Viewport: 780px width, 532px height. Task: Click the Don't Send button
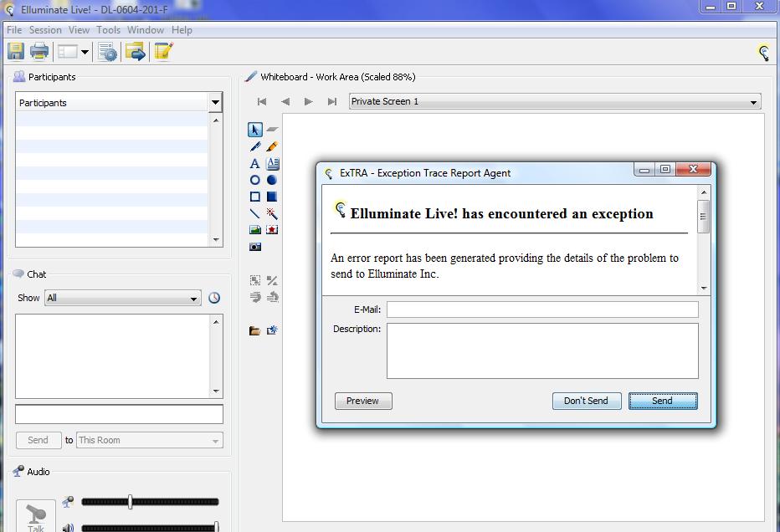coord(587,402)
